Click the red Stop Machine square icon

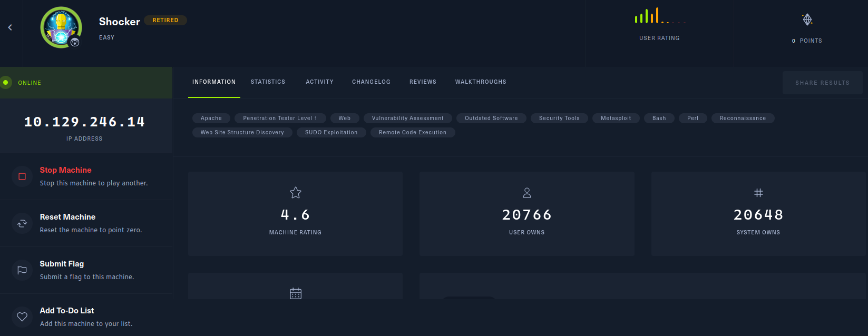(x=22, y=176)
